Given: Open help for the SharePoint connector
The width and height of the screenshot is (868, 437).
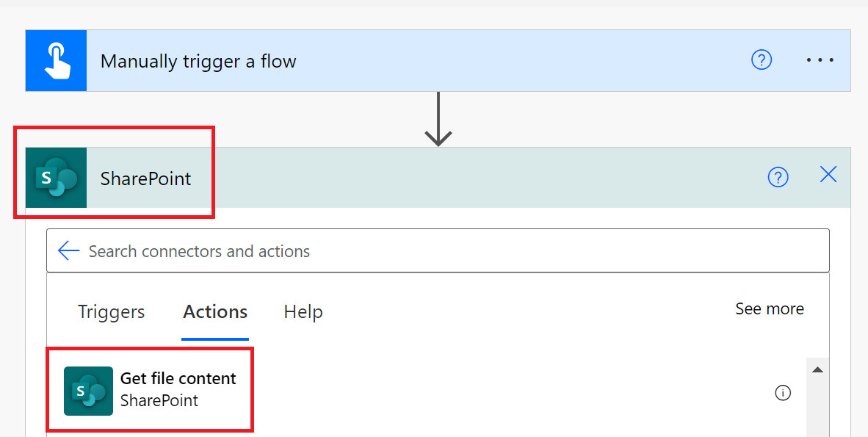Looking at the screenshot, I should coord(778,177).
